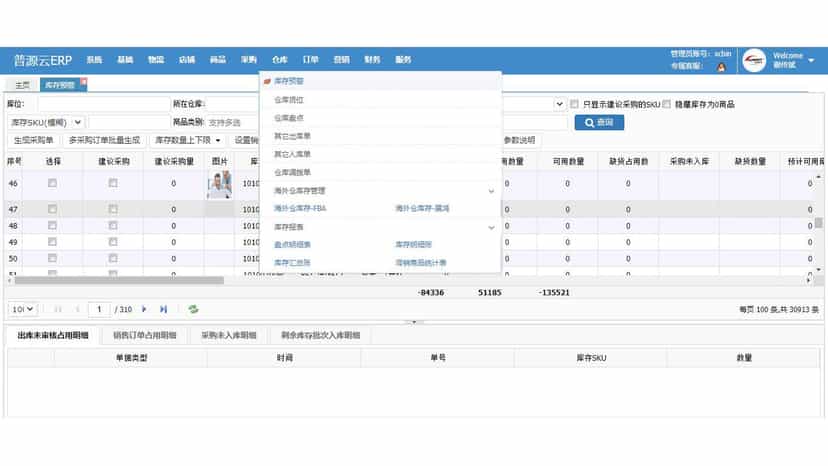Tick the 选择 checkbox in row 47
Image resolution: width=828 pixels, height=466 pixels.
(x=52, y=209)
